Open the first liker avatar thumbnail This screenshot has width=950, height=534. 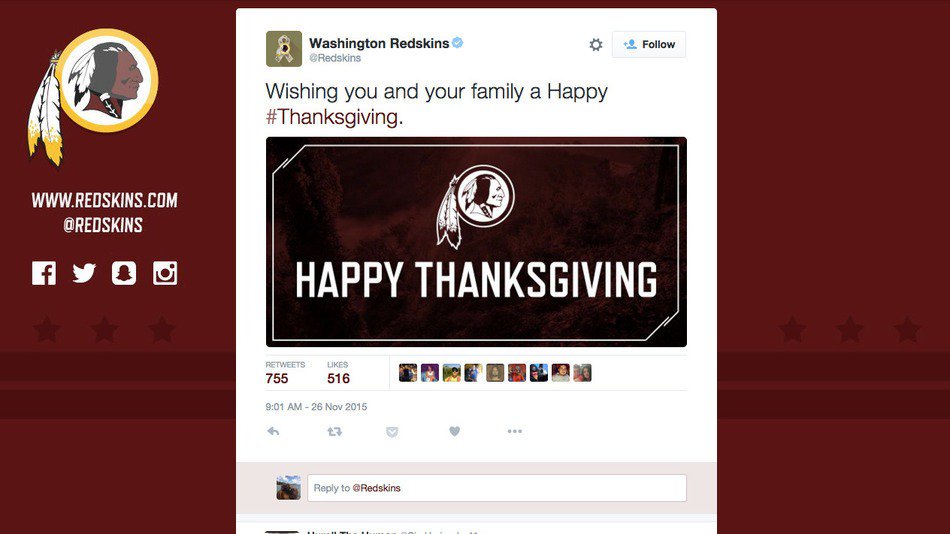click(x=408, y=373)
